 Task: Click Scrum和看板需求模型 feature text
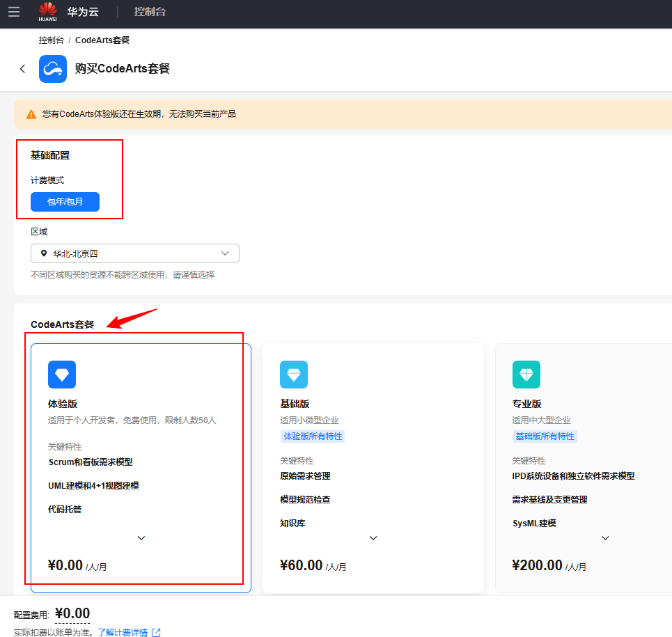(91, 462)
